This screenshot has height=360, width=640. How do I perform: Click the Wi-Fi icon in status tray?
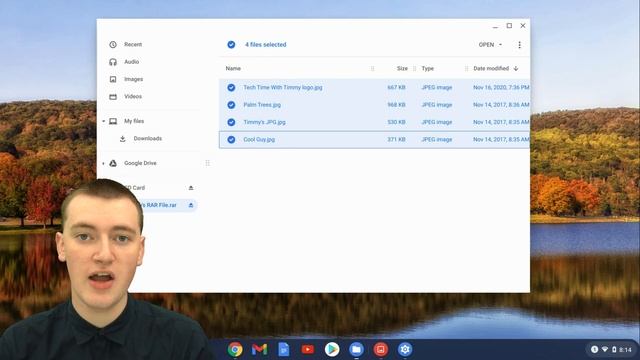pyautogui.click(x=605, y=349)
